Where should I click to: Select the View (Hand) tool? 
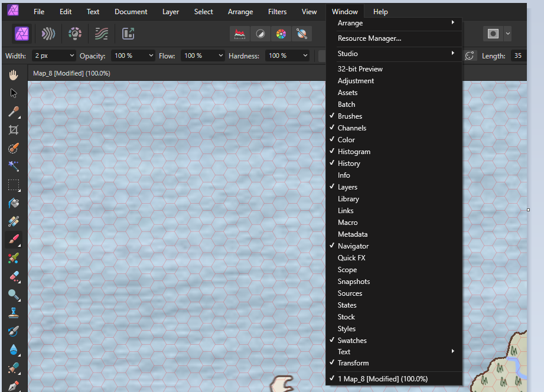(x=13, y=74)
